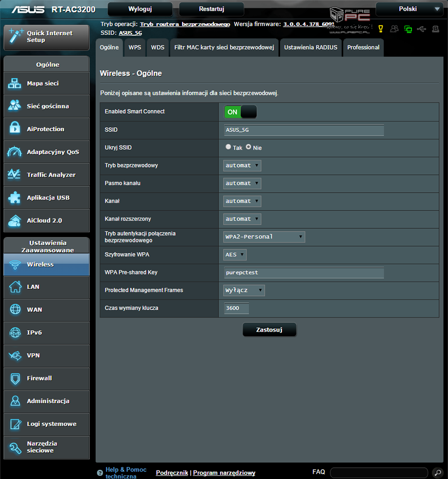Click the Firewall shield icon
448x479 pixels.
(x=15, y=378)
